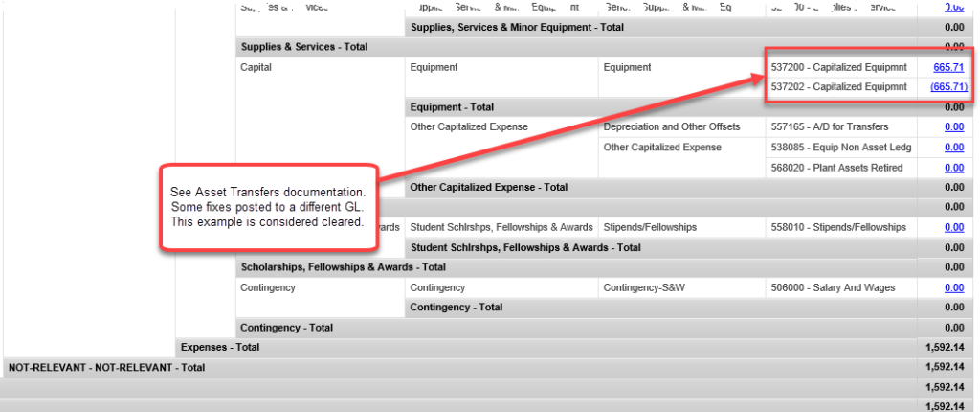
Task: Open the 0.00 value for Equip Non Asset Ledg
Action: click(x=953, y=147)
